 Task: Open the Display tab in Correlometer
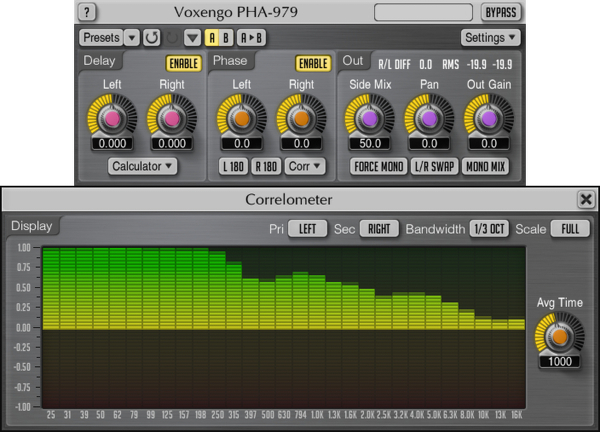click(x=31, y=226)
